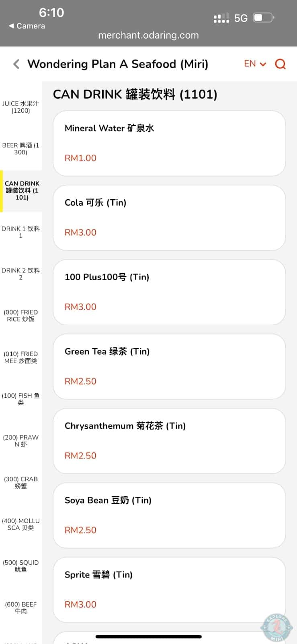Select Soya Bean 豆奶 (Tin) card
The height and width of the screenshot is (644, 297).
pos(169,516)
